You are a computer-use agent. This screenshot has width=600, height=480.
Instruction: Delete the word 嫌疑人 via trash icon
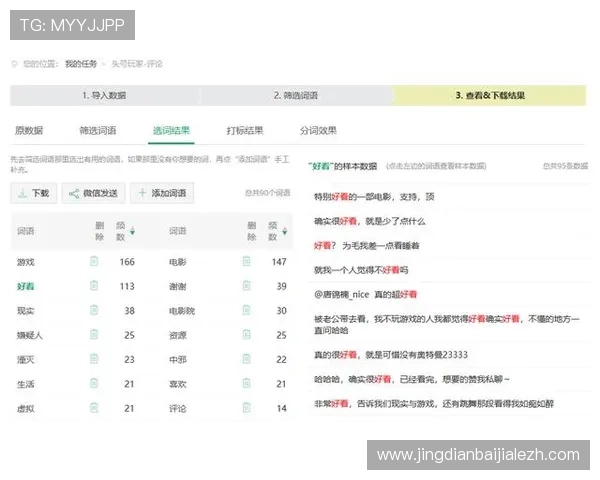[94, 335]
